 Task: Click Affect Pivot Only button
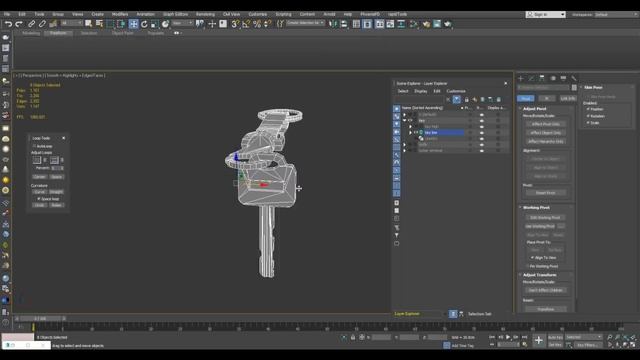pyautogui.click(x=545, y=124)
